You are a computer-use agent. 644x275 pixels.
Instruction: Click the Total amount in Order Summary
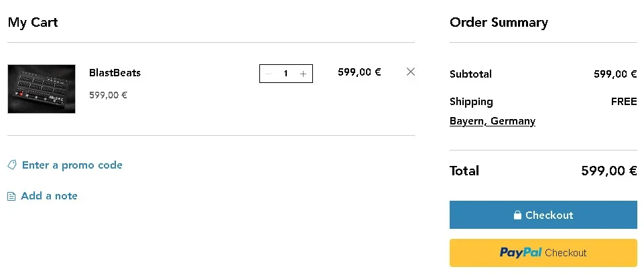(608, 171)
